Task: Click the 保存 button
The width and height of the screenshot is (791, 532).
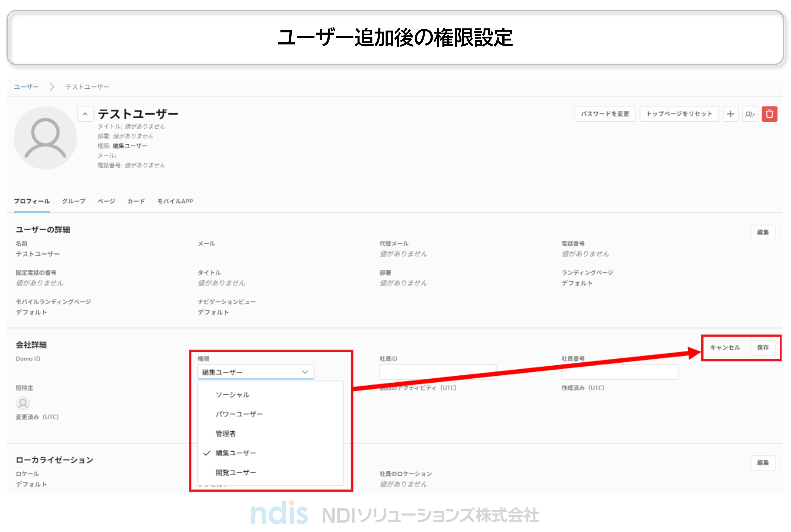Action: pos(763,348)
